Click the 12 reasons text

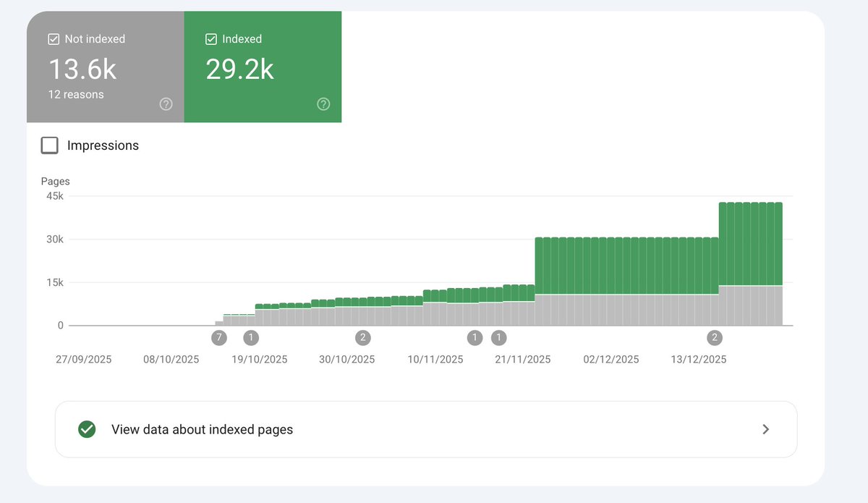[76, 94]
